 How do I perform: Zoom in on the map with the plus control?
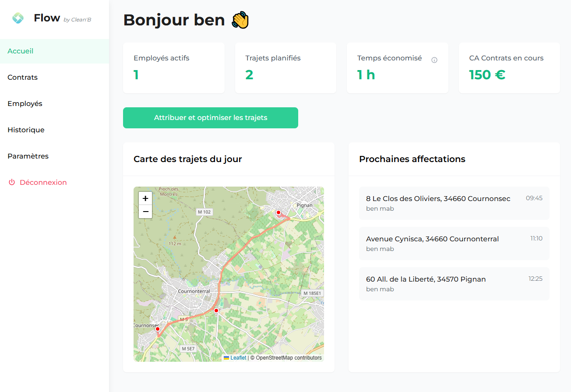145,198
